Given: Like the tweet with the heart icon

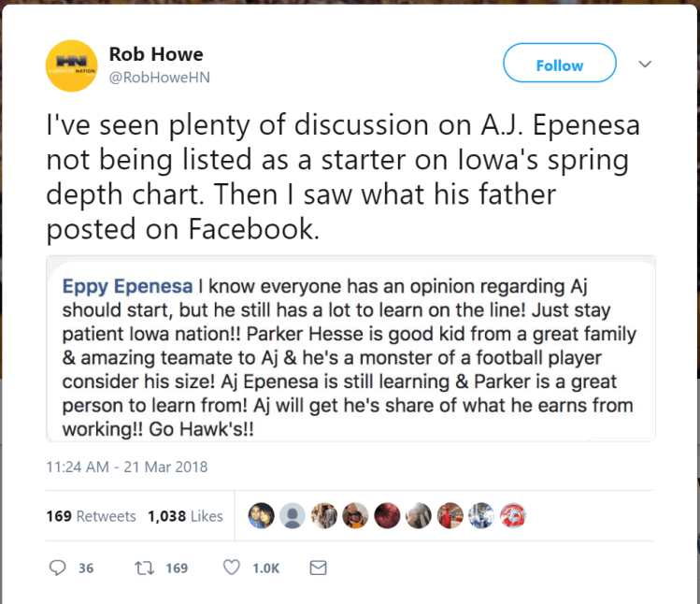Looking at the screenshot, I should tap(232, 568).
